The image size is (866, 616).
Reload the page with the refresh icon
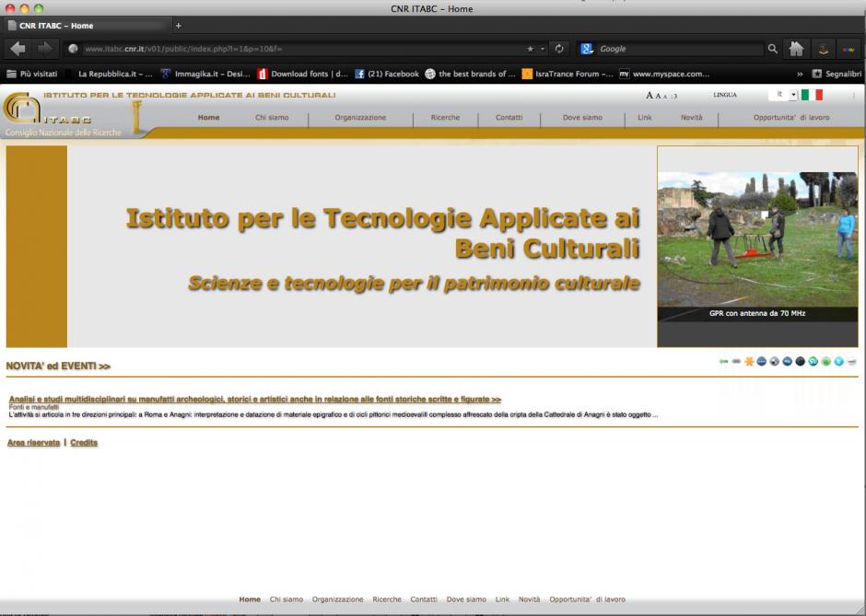click(559, 49)
